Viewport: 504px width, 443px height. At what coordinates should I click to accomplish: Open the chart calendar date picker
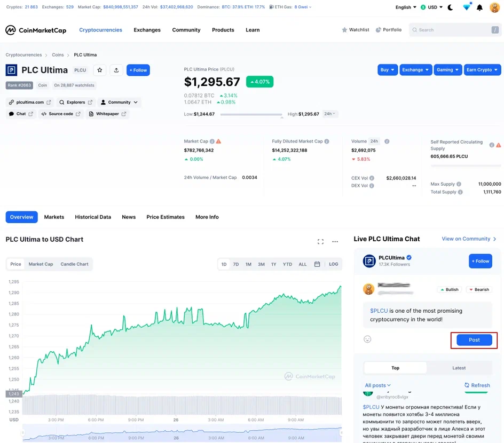tap(317, 264)
